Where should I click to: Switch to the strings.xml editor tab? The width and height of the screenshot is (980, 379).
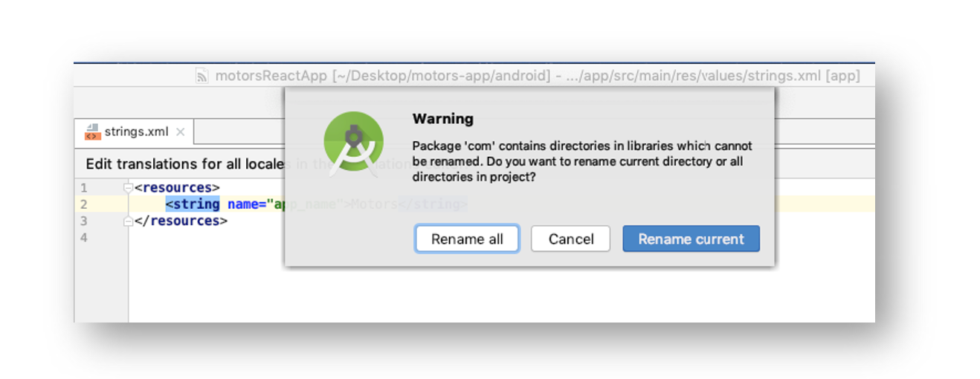136,132
